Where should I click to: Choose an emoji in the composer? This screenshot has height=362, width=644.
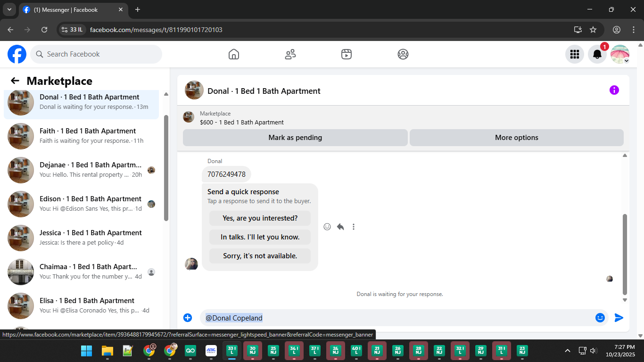[600, 318]
